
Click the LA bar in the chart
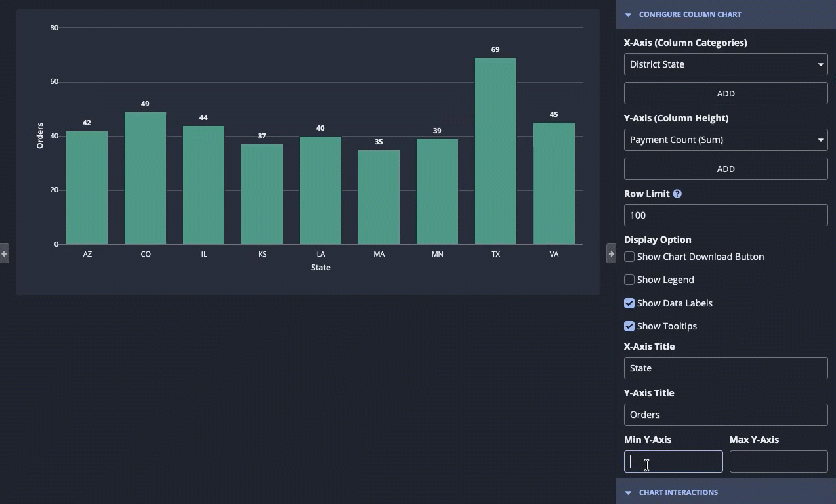pos(320,190)
